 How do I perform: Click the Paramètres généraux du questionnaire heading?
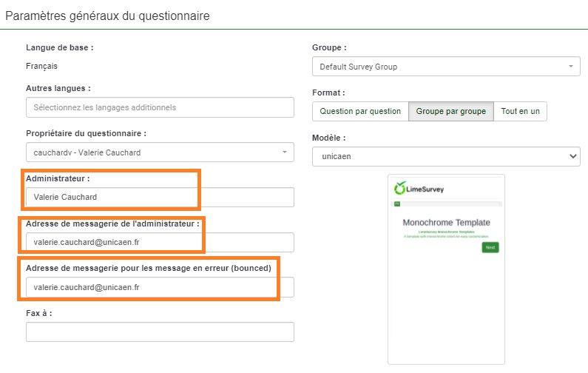pyautogui.click(x=107, y=15)
